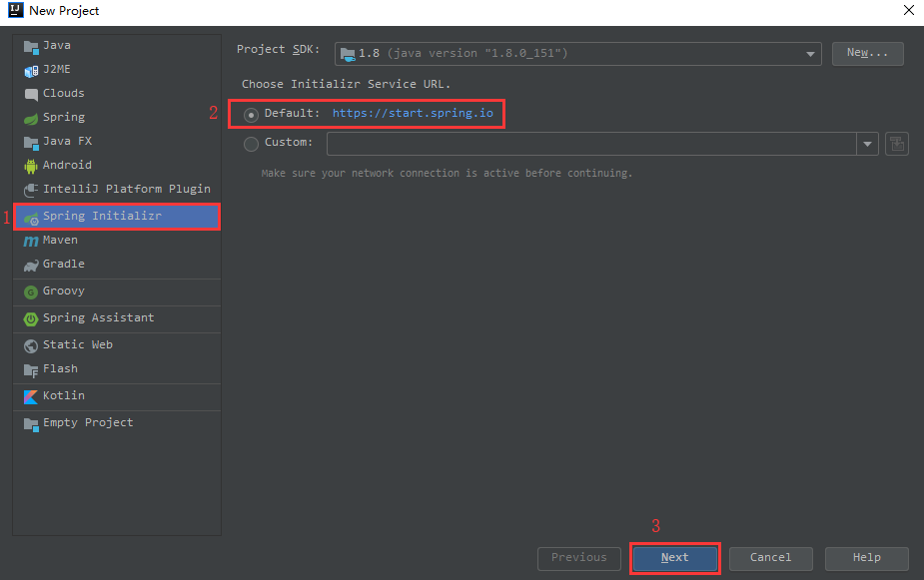
Task: Choose Empty Project from the sidebar
Action: click(x=80, y=422)
